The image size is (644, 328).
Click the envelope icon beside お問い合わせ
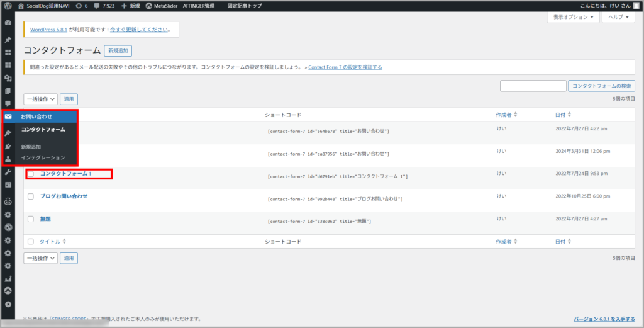tap(8, 116)
